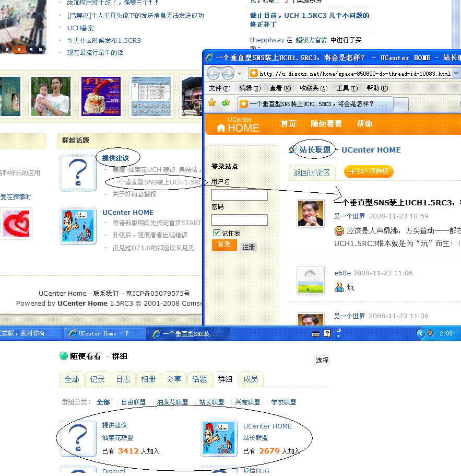Select the question mark icon of 提供建议 group
This screenshot has width=461, height=476.
click(x=78, y=439)
